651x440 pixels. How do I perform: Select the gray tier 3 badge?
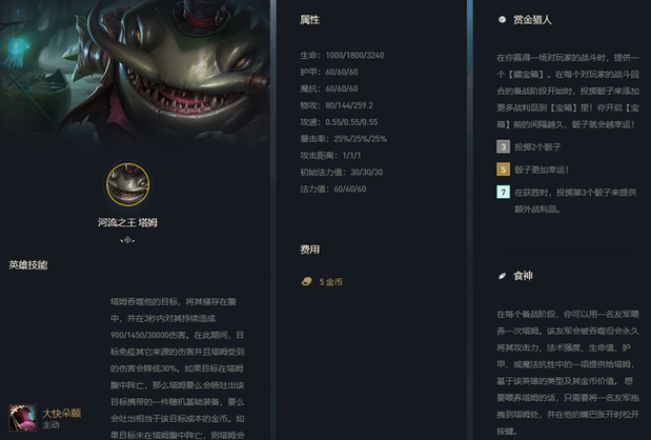[x=503, y=147]
